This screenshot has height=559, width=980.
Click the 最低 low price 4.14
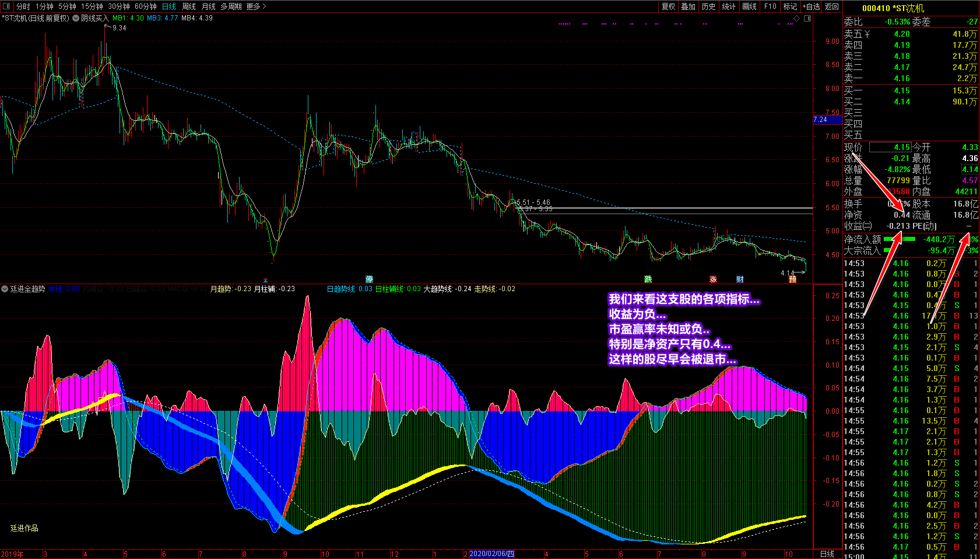(970, 169)
